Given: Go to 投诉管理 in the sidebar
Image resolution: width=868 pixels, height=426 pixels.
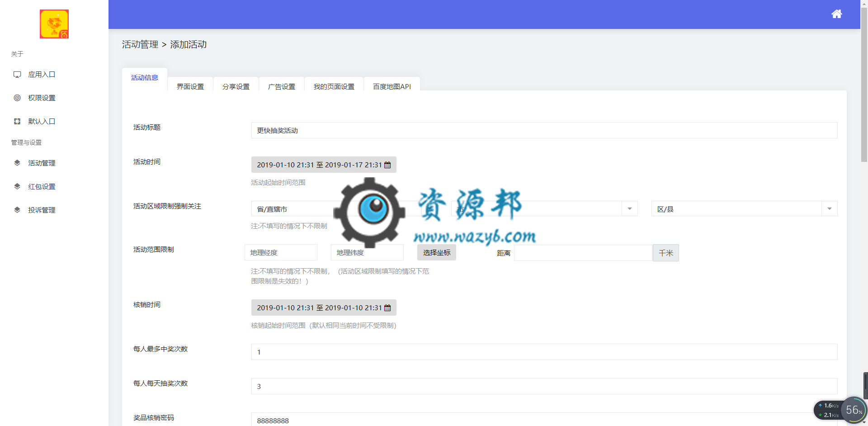Looking at the screenshot, I should [42, 210].
